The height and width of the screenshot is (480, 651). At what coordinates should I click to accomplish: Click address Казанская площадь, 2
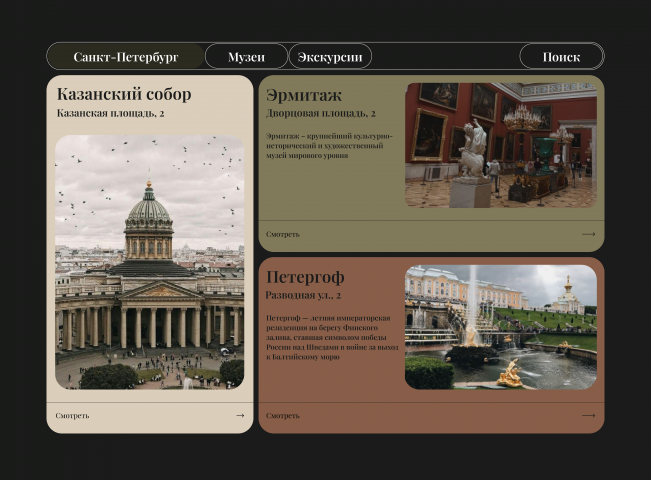(110, 113)
